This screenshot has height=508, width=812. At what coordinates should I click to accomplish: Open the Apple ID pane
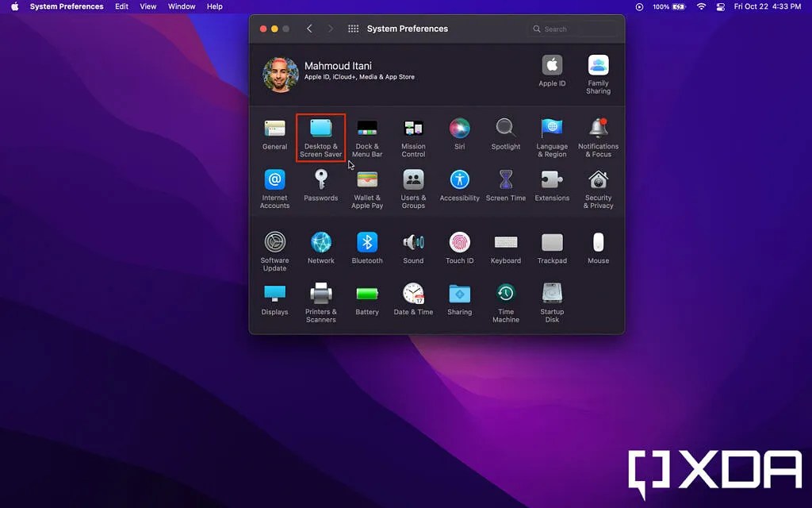(551, 71)
